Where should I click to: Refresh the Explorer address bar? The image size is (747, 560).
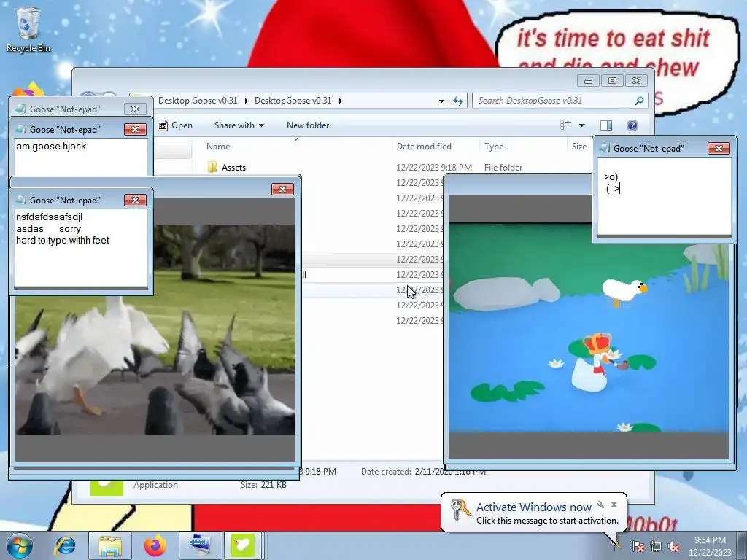[458, 101]
